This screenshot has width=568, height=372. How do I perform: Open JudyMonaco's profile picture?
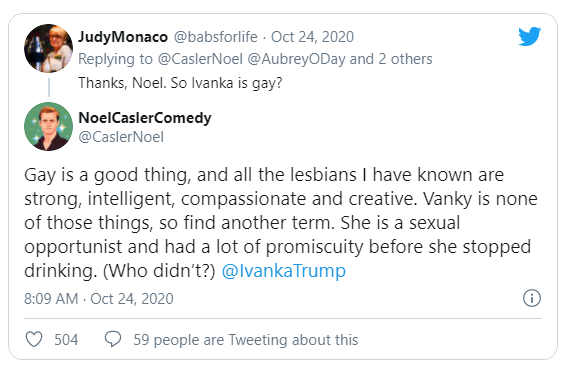coord(48,48)
